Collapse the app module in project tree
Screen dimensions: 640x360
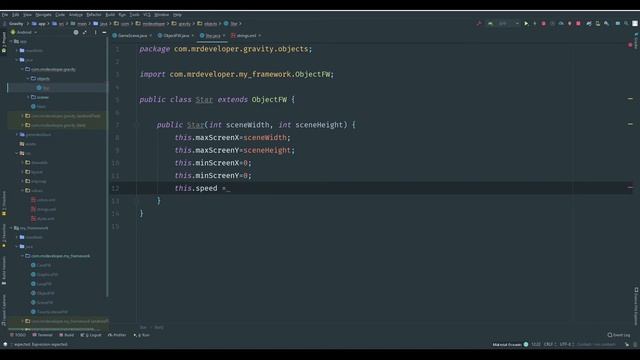click(11, 41)
